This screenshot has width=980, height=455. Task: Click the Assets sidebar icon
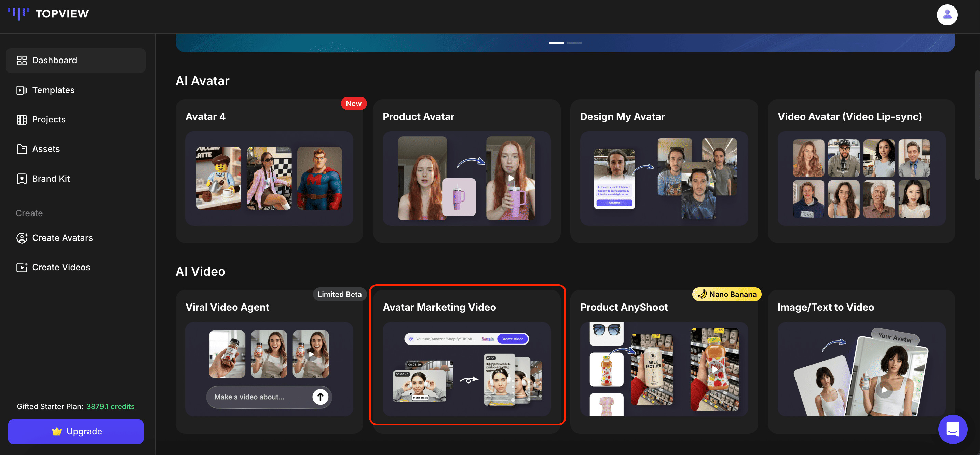[x=22, y=149]
